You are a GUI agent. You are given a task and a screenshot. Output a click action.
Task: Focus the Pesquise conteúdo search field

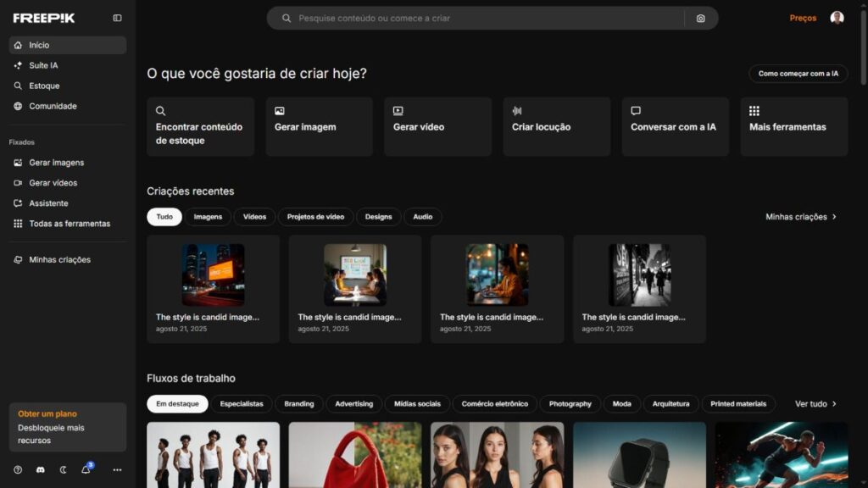point(483,18)
